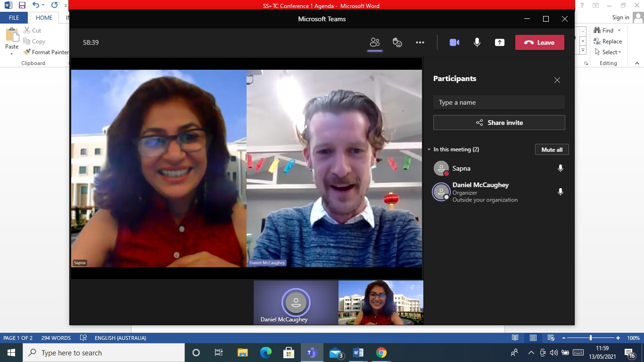Open the Undo history dropdown in Word
The image size is (644, 362).
point(43,6)
